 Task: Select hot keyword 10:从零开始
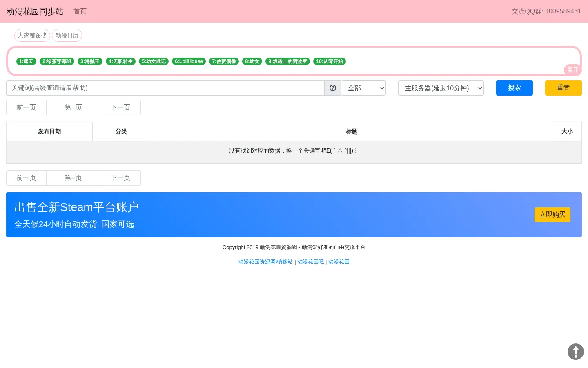[330, 61]
